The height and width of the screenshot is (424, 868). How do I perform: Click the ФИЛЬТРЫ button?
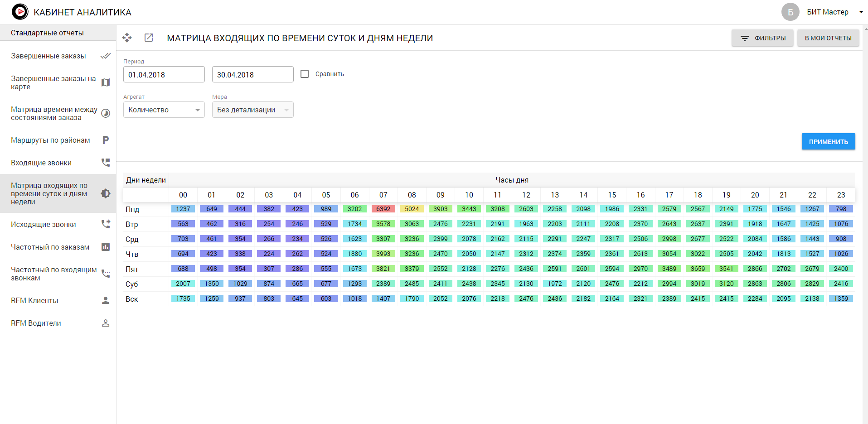click(x=762, y=38)
